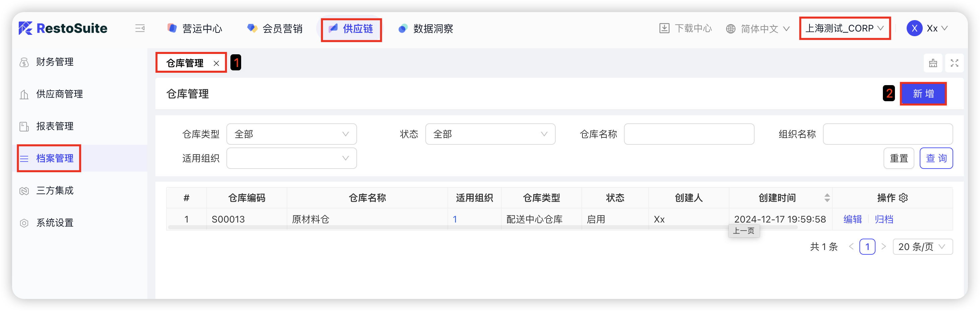
Task: Open 供应商管理 in sidebar
Action: [x=59, y=94]
